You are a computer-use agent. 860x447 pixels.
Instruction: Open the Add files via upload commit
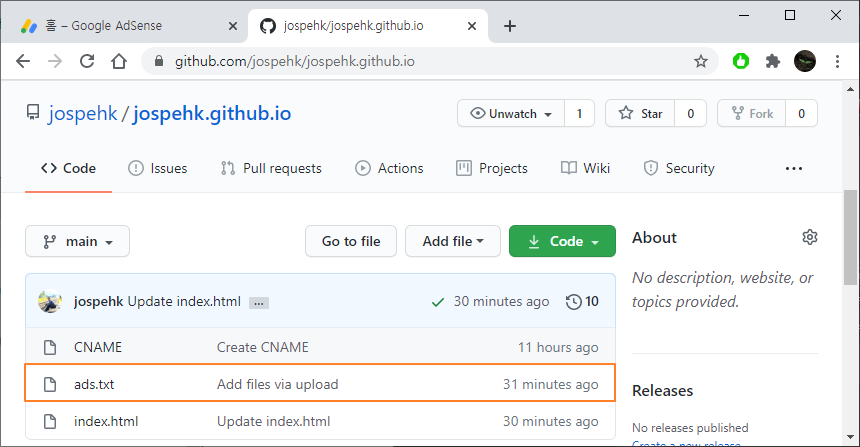pyautogui.click(x=278, y=384)
